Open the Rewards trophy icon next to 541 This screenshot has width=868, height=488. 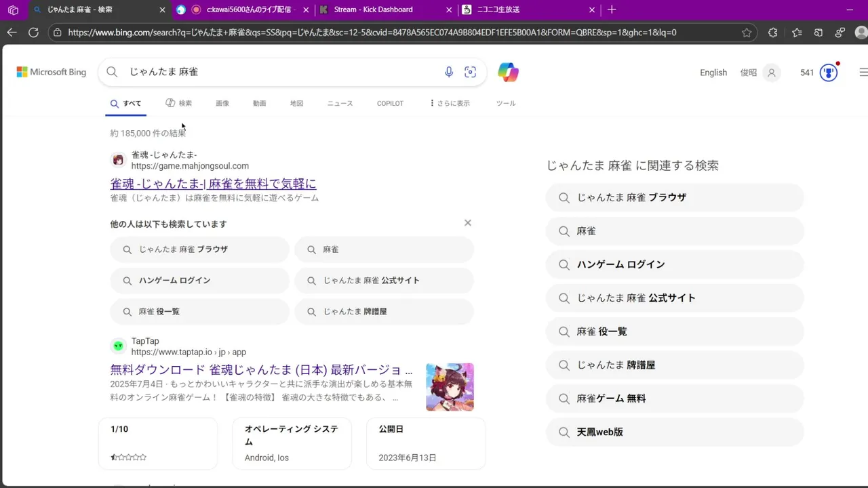tap(829, 73)
